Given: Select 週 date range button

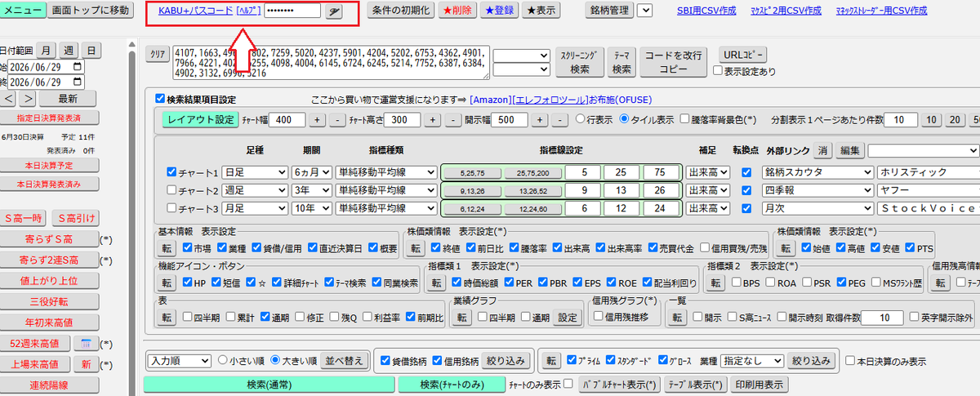Looking at the screenshot, I should tap(69, 51).
